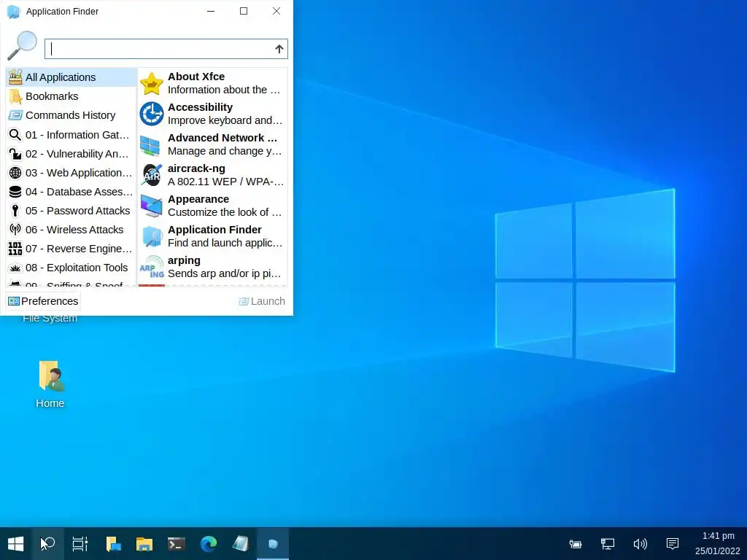747x560 pixels.
Task: Select 02 - Vulnerability Analysis category text
Action: 77,154
